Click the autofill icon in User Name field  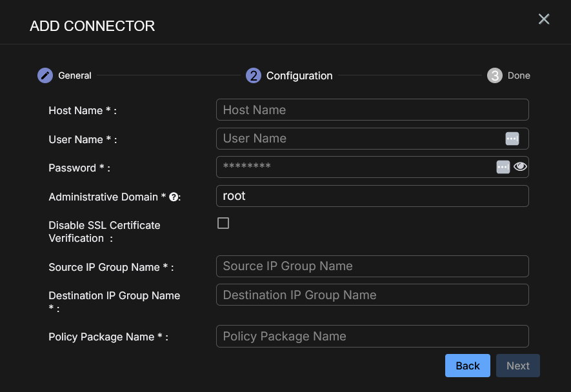pos(512,139)
